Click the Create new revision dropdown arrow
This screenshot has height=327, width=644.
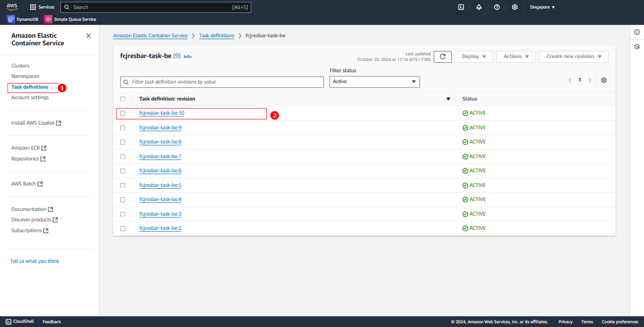tap(600, 56)
